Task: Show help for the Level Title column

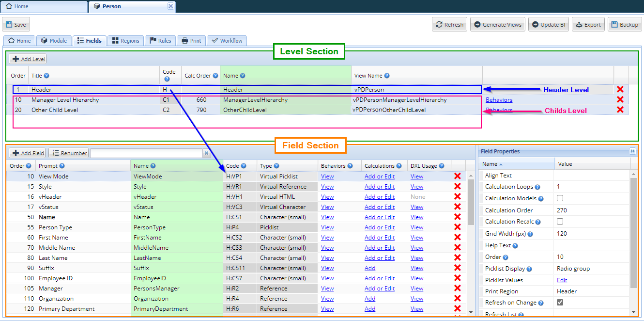Action: pos(46,76)
